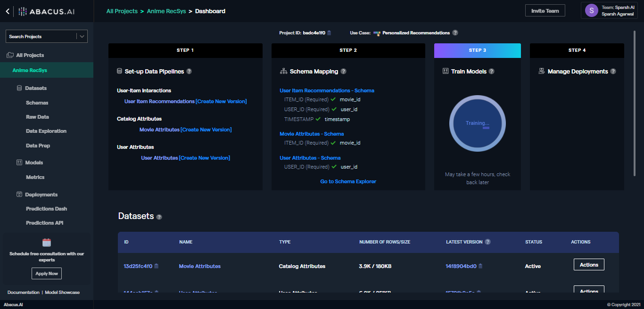Click the page vertical scrollbar
The width and height of the screenshot is (644, 309).
click(x=635, y=104)
